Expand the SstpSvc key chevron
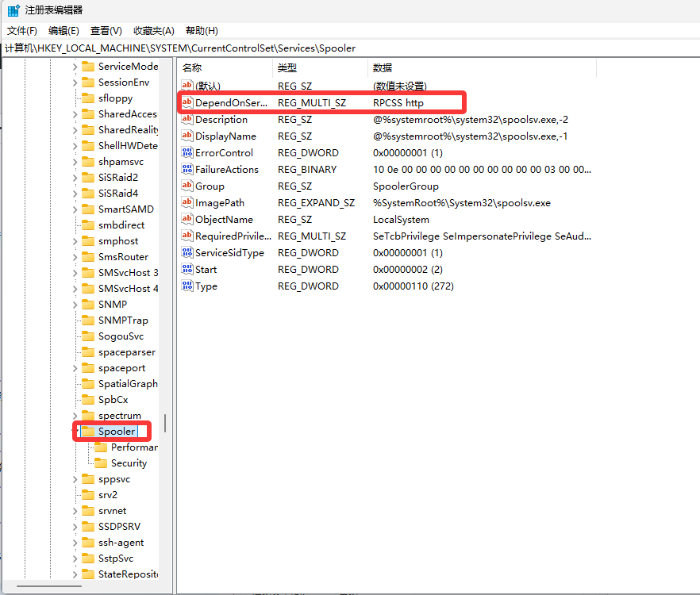Image resolution: width=700 pixels, height=595 pixels. pyautogui.click(x=75, y=559)
